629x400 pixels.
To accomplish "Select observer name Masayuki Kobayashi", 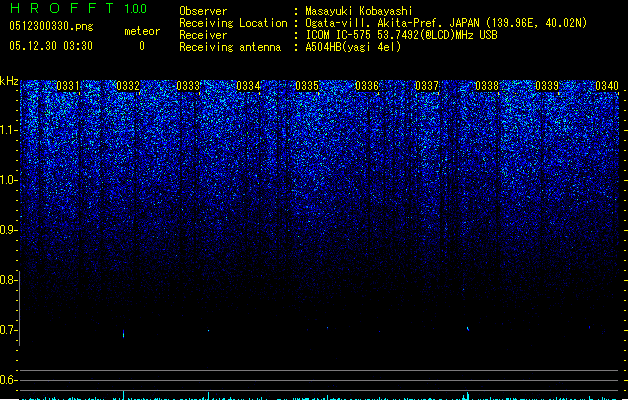I will [x=359, y=11].
